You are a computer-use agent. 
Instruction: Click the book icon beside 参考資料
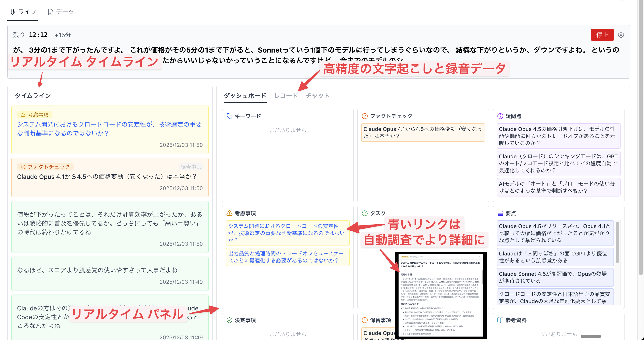500,320
